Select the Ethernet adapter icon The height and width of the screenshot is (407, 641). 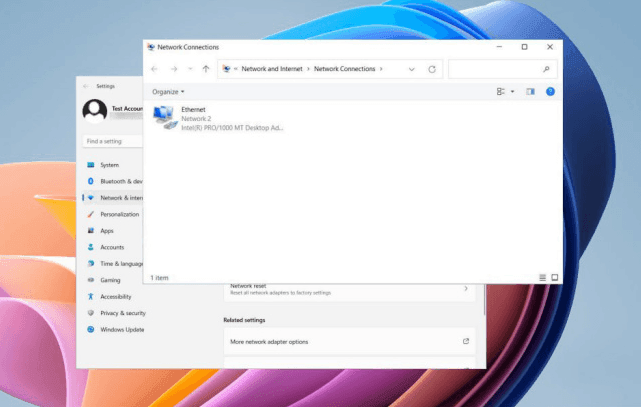pyautogui.click(x=165, y=118)
